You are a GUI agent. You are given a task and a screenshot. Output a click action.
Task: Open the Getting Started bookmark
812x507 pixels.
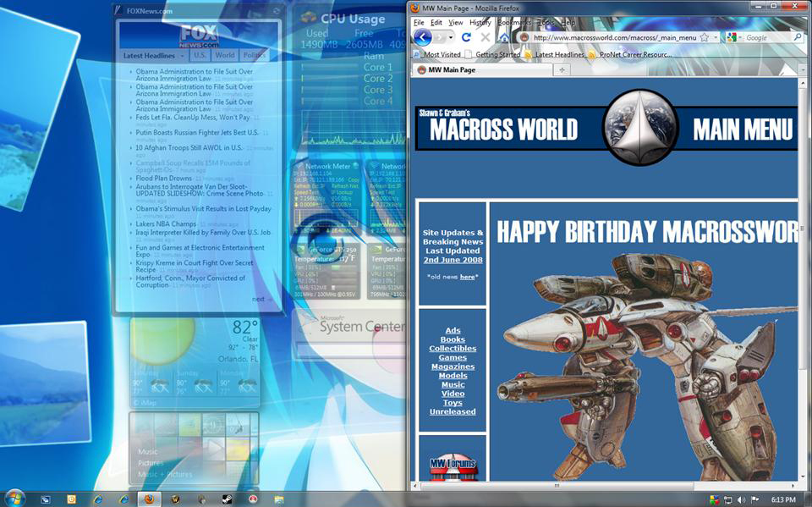coord(493,54)
